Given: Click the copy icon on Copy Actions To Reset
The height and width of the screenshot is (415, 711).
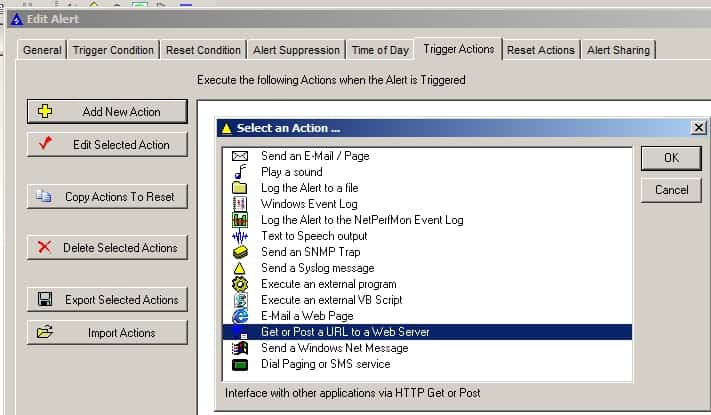Looking at the screenshot, I should click(x=44, y=196).
